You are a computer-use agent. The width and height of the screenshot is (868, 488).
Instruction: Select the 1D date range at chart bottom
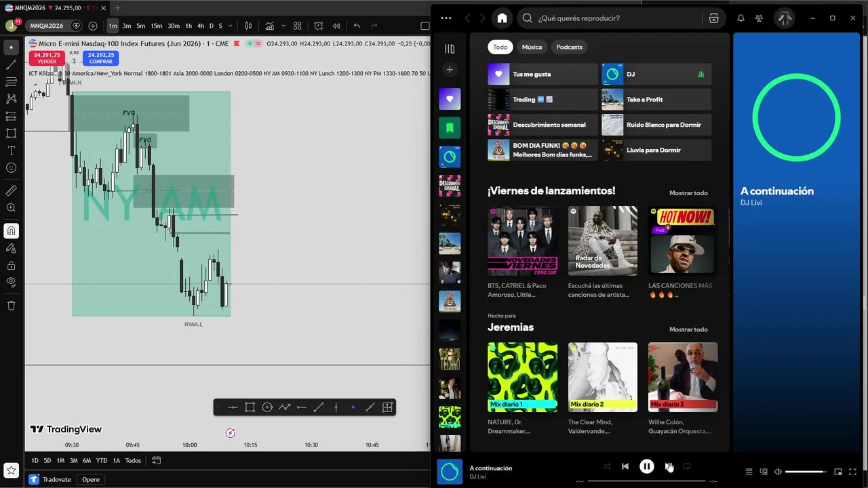[x=35, y=460]
